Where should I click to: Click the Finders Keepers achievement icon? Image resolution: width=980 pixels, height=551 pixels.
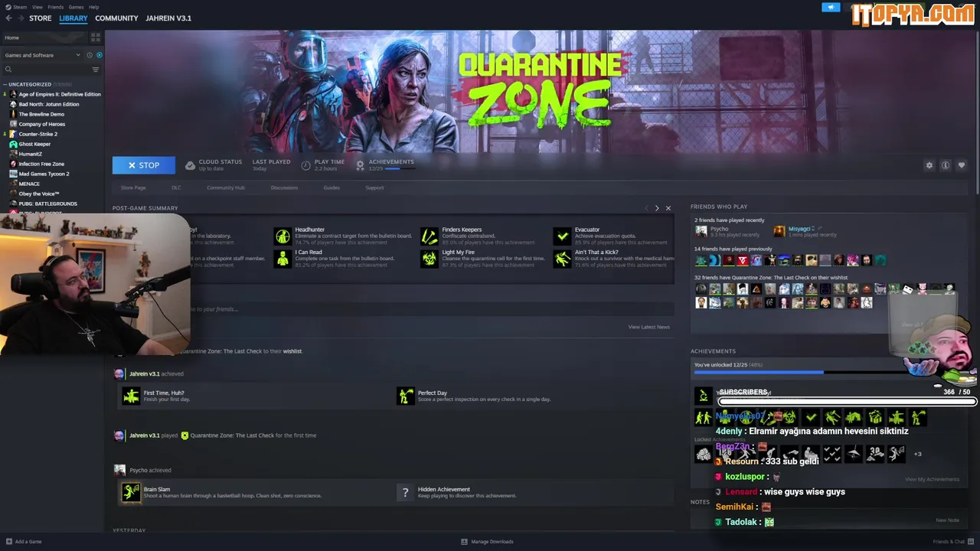(430, 236)
